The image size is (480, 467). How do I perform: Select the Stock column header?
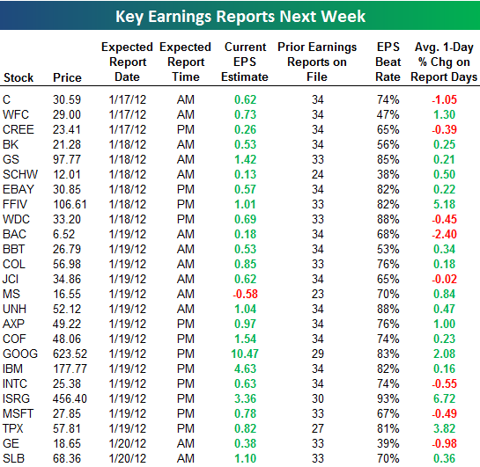[18, 78]
